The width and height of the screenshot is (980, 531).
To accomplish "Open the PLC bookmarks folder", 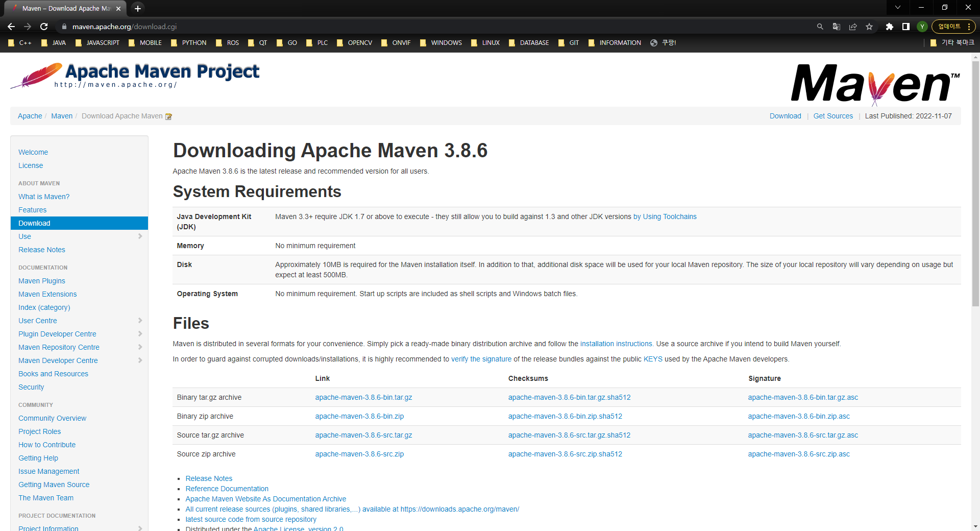I will point(317,43).
